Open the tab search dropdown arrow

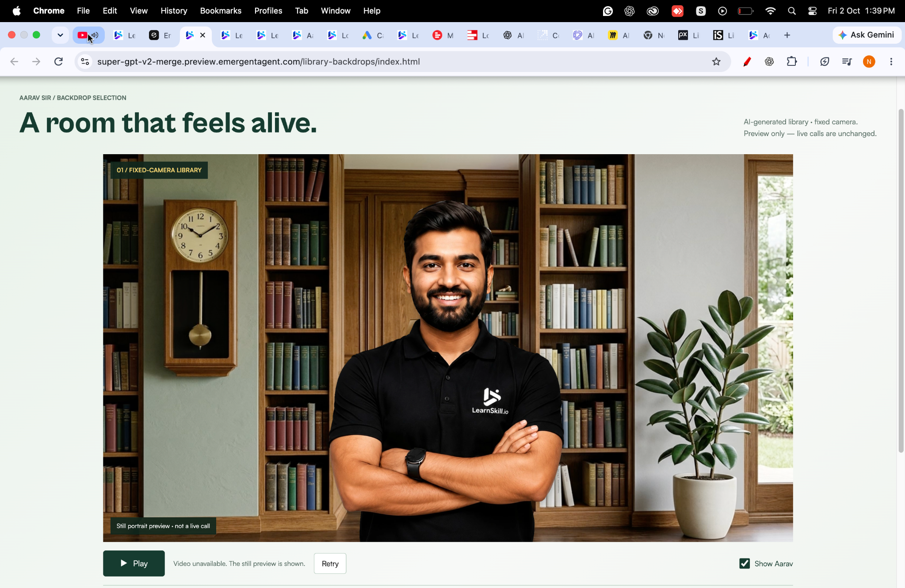[60, 35]
